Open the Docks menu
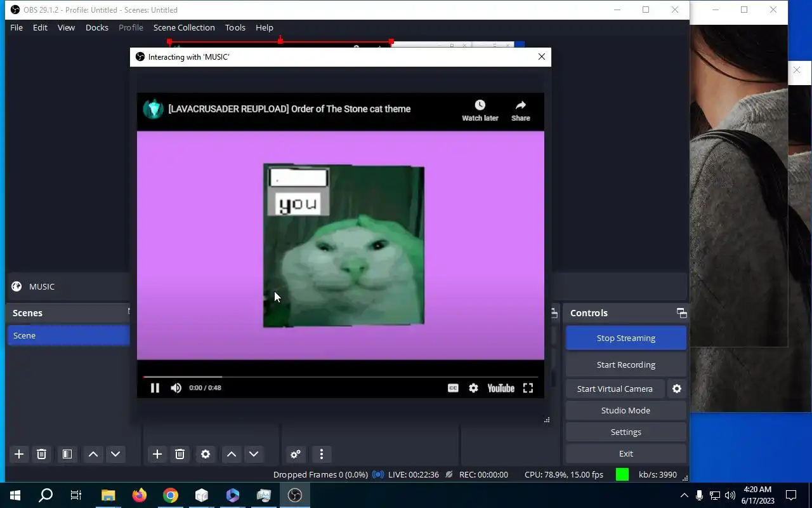The height and width of the screenshot is (508, 812). point(97,27)
